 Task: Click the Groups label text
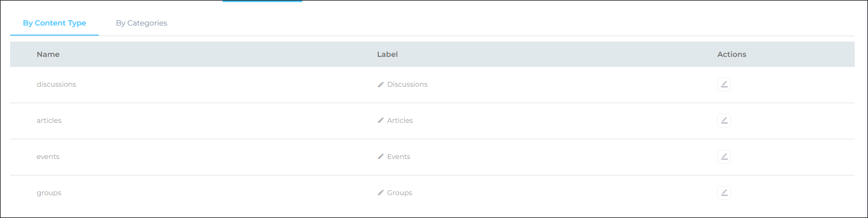click(399, 193)
